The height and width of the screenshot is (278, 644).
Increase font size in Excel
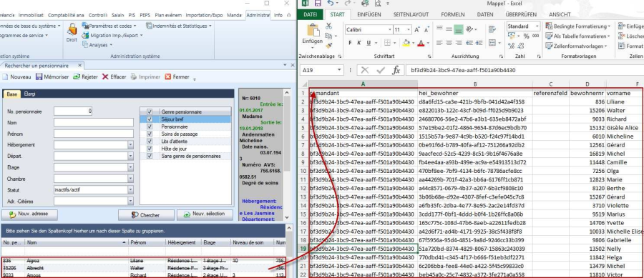click(417, 29)
